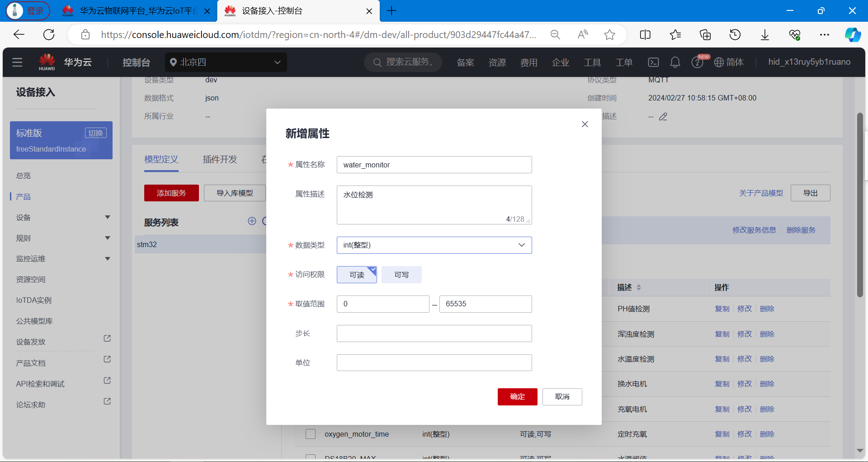This screenshot has height=462, width=868.
Task: Open 备案 header menu
Action: click(x=465, y=62)
